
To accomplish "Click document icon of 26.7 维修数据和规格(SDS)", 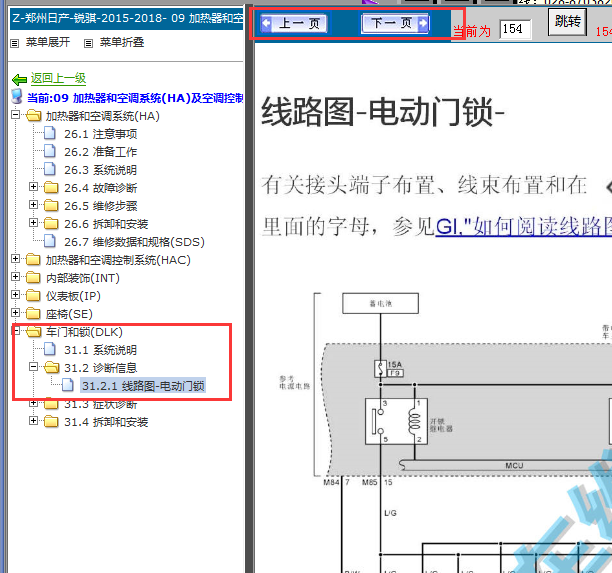I will tap(50, 241).
